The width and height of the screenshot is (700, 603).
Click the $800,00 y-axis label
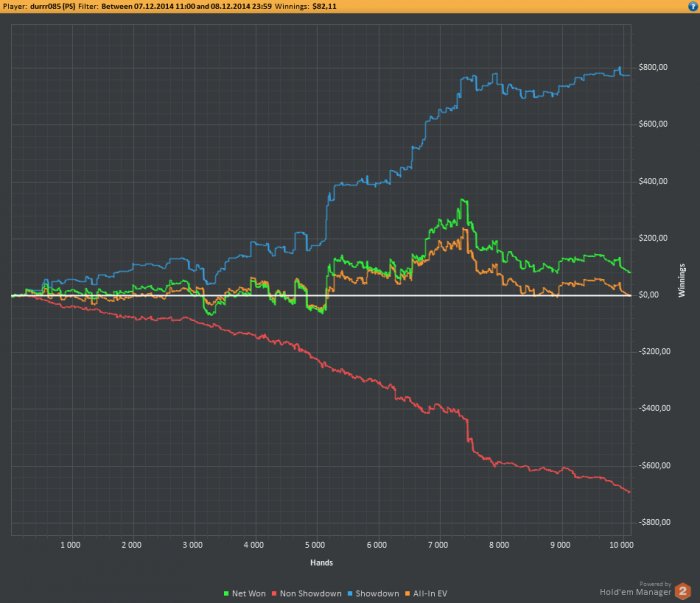click(x=653, y=67)
